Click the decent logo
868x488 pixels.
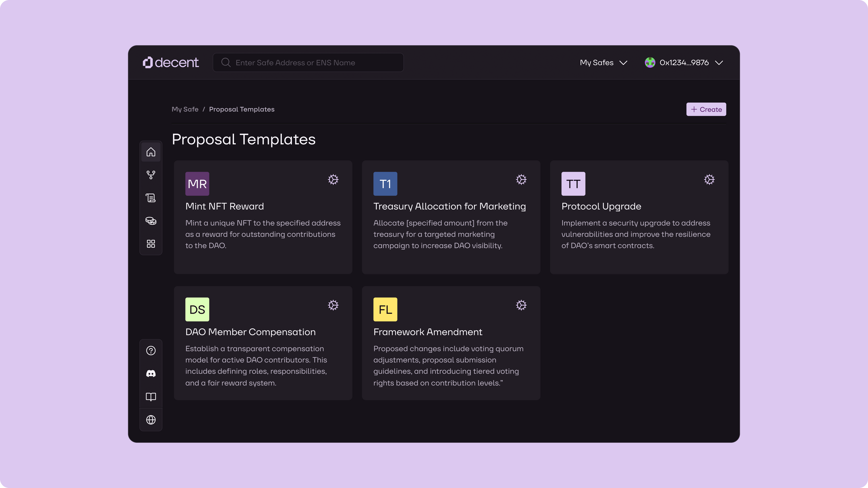click(170, 63)
